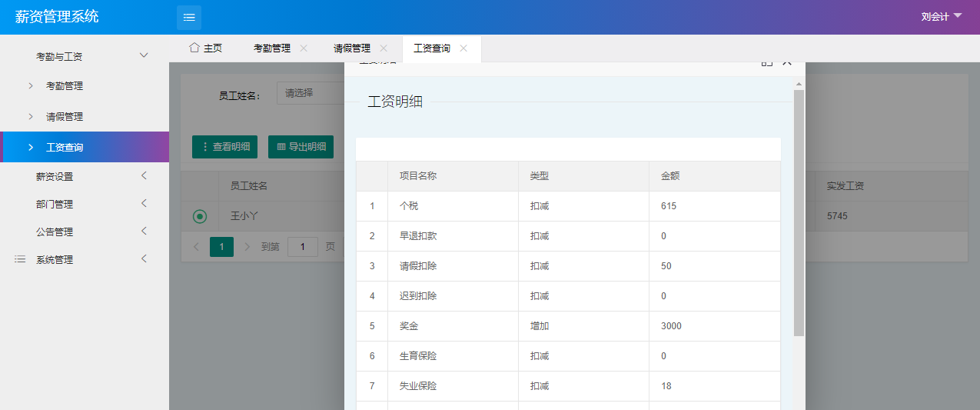Click the hamburger menu toggle icon

pos(189,18)
